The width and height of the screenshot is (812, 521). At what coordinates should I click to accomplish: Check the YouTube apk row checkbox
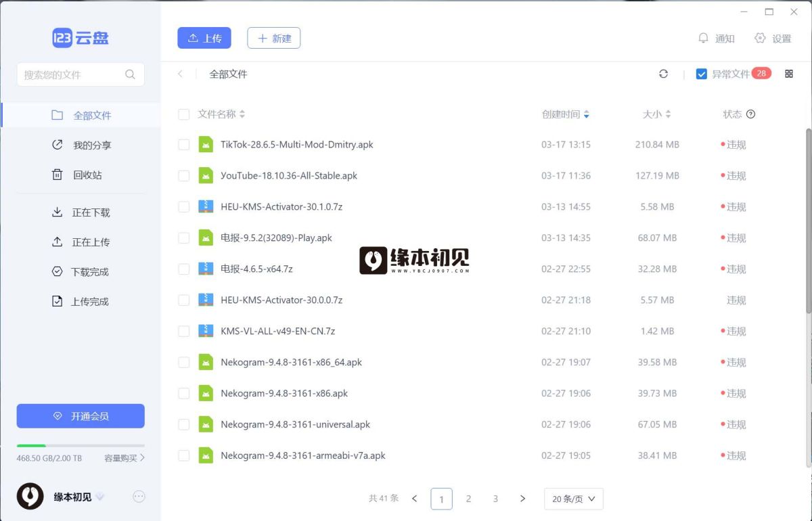[183, 175]
